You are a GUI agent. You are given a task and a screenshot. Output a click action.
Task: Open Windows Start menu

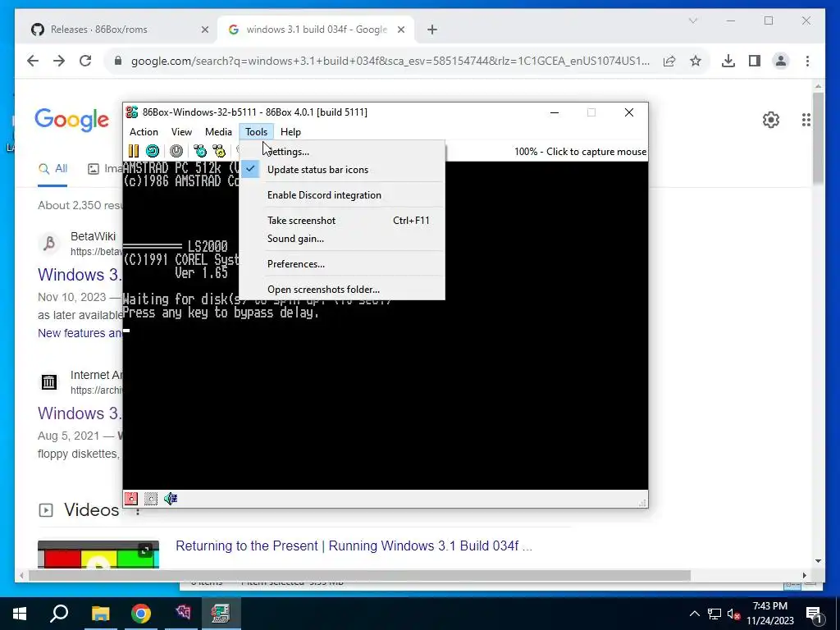tap(20, 614)
